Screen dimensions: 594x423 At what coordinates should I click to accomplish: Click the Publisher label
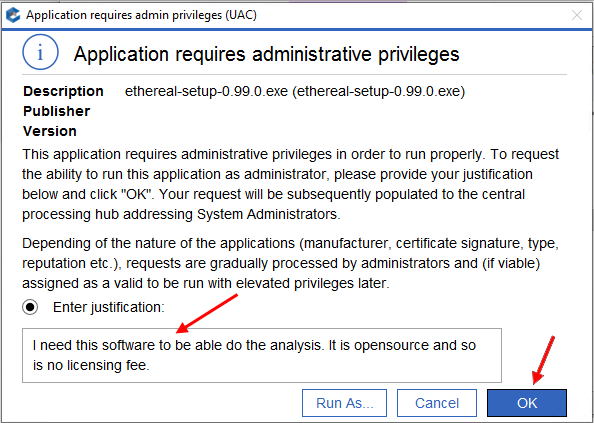[x=56, y=111]
